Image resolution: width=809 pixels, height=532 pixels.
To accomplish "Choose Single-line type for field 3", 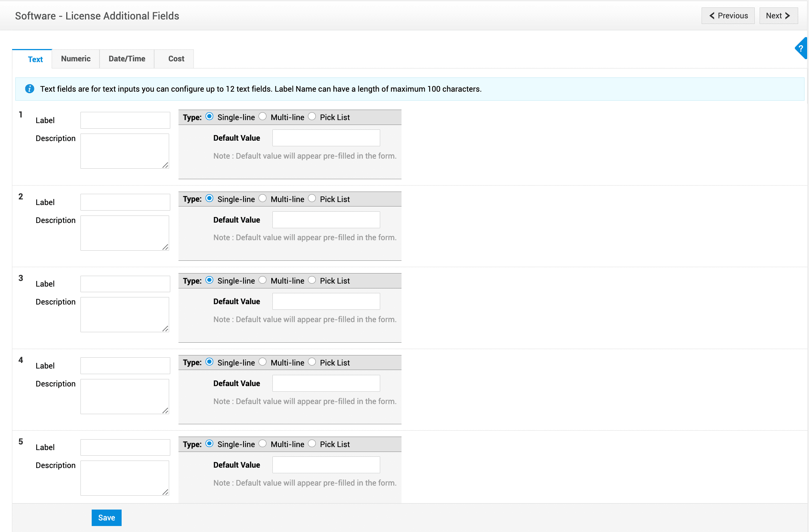I will coord(210,280).
